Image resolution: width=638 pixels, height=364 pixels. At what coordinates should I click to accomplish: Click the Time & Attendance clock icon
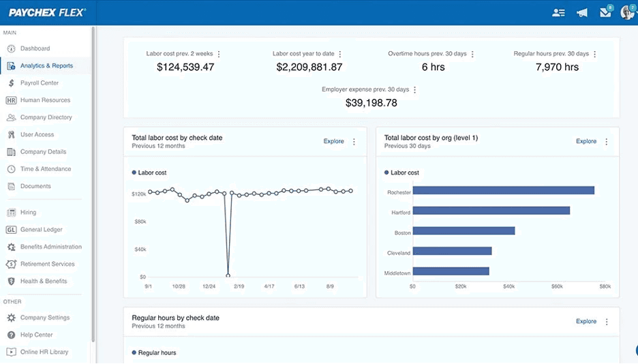point(11,169)
